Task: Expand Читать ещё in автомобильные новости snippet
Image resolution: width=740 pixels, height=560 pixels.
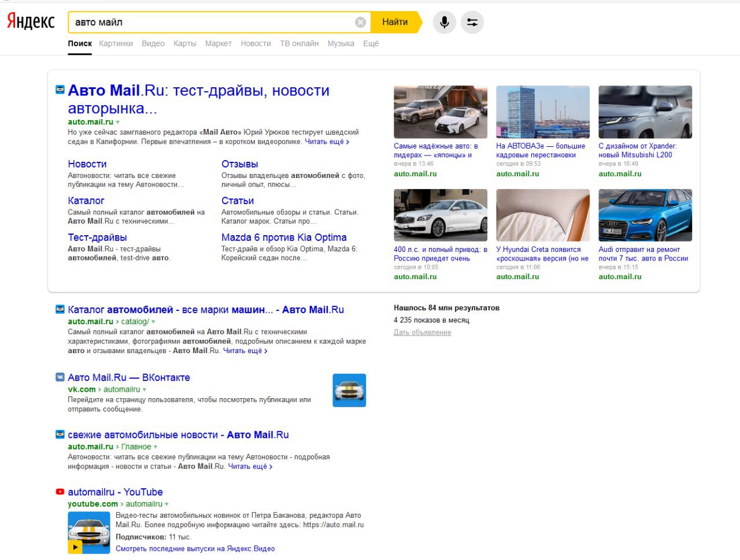Action: click(x=250, y=466)
